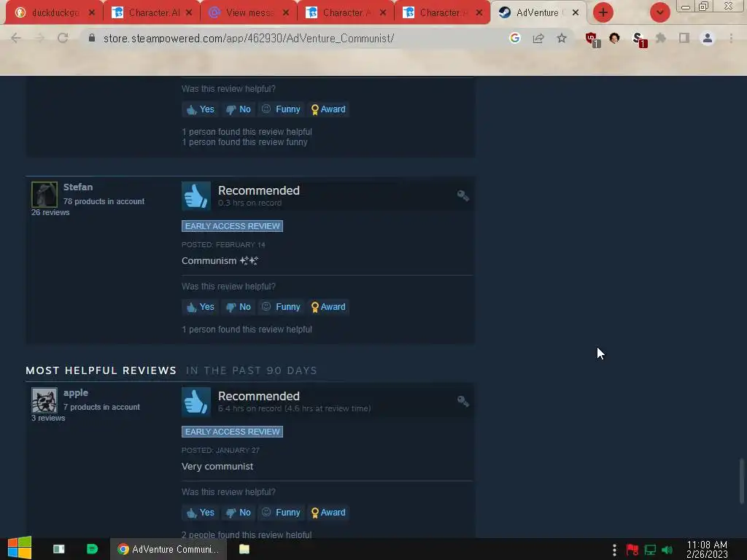Screen dimensions: 747x560
Task: Give an Award to apple's review
Action: pyautogui.click(x=328, y=513)
